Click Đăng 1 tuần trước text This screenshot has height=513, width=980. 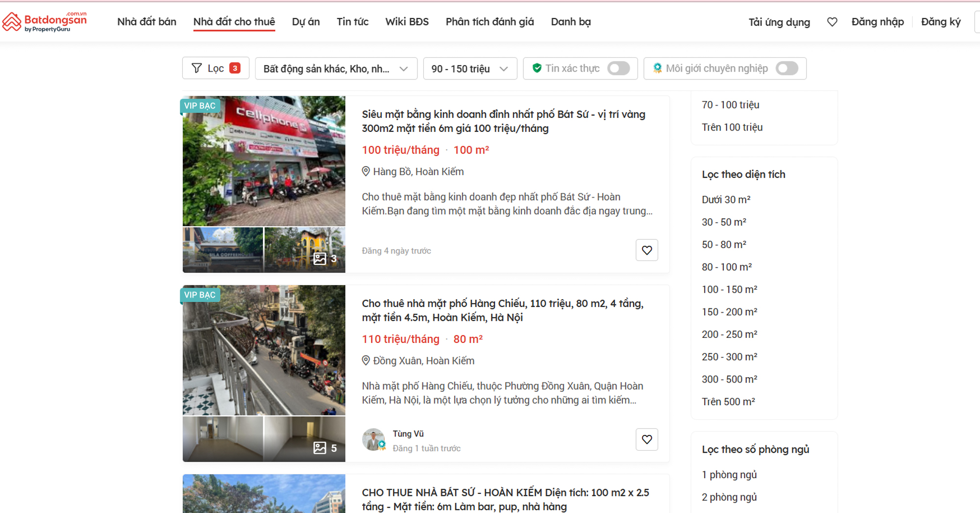point(426,448)
